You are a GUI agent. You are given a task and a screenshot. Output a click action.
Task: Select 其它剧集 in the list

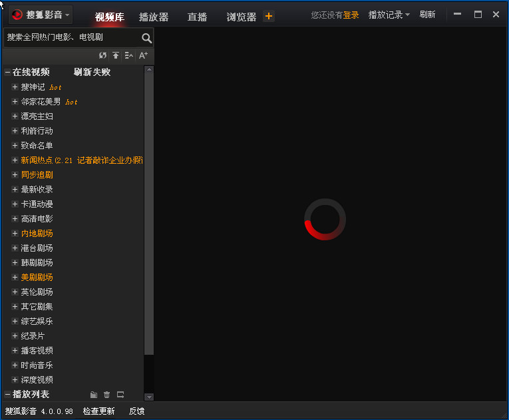click(x=37, y=306)
